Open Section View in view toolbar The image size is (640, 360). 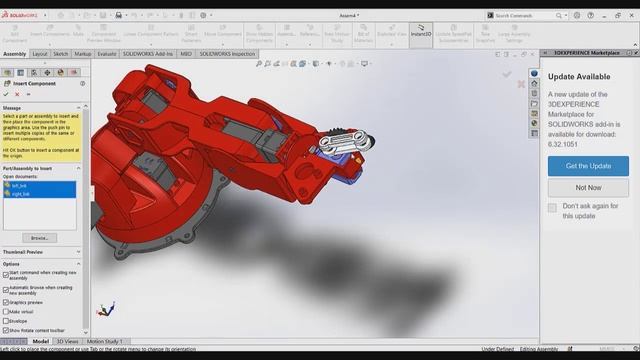click(x=294, y=64)
